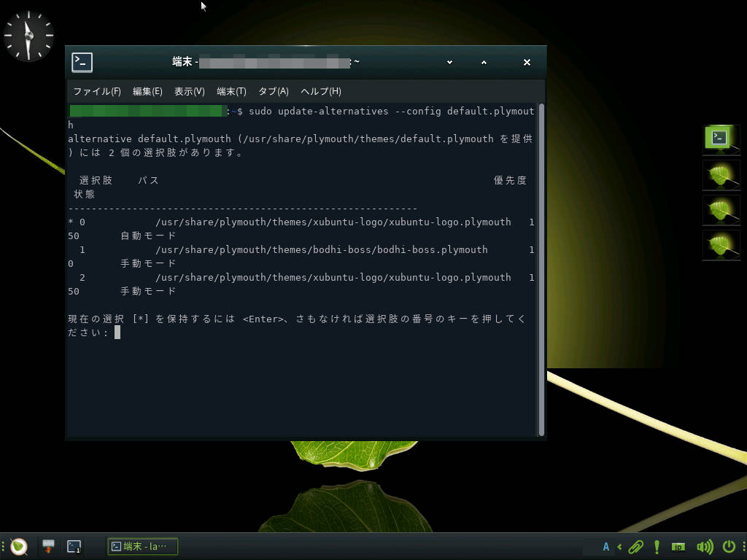This screenshot has height=560, width=747.
Task: Open the タブ(A) menu
Action: point(274,91)
